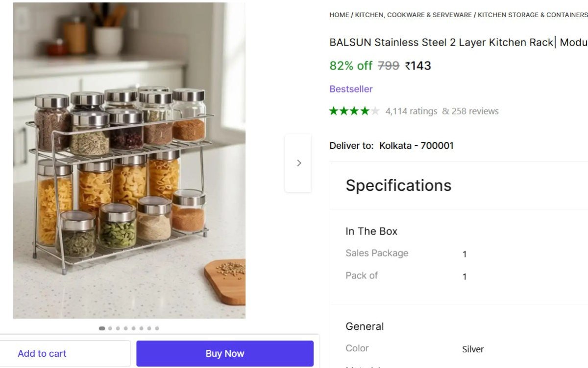Open Kitchen Storage & Containers breadcrumb
Screen dimensions: 588x368
(x=532, y=15)
